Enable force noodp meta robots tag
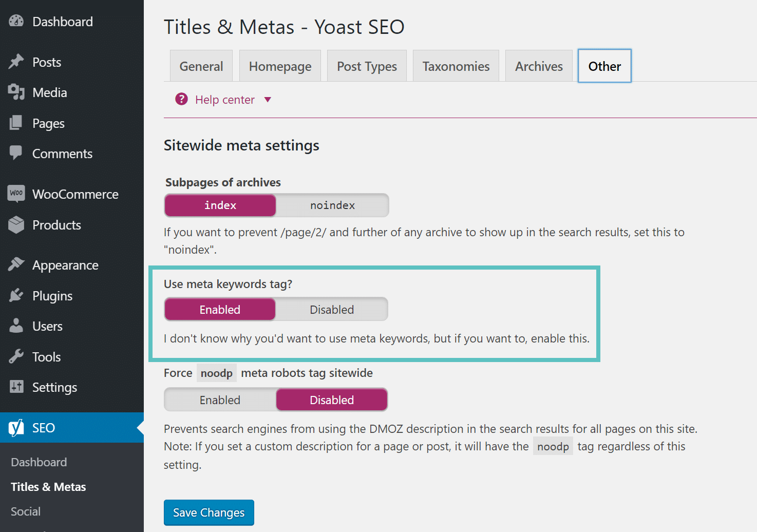 pyautogui.click(x=220, y=400)
